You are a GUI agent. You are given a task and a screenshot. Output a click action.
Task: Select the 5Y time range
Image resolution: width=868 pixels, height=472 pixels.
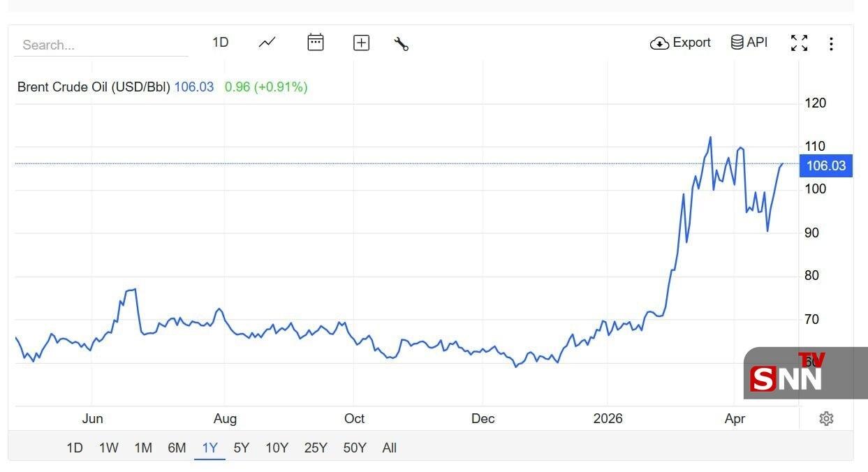(241, 448)
